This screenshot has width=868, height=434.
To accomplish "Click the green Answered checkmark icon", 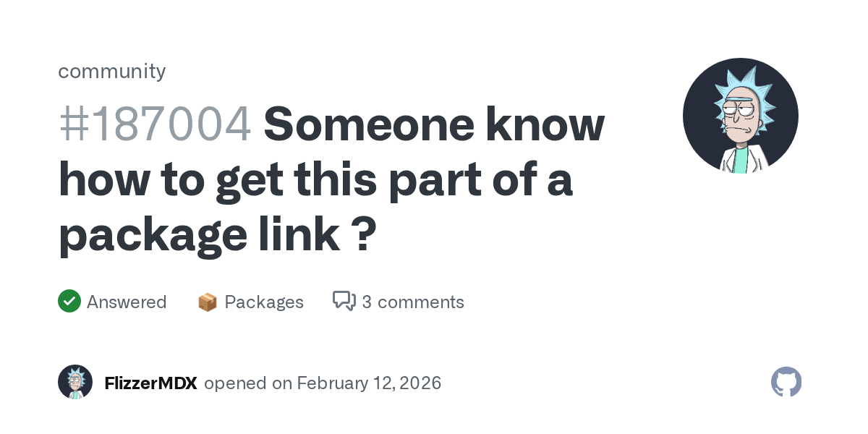I will 69,301.
